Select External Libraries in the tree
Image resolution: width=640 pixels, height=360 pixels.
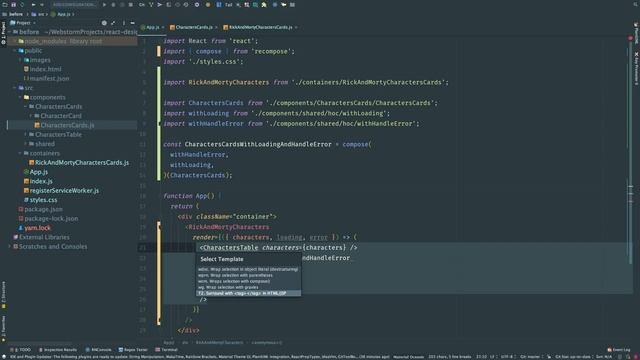click(41, 237)
